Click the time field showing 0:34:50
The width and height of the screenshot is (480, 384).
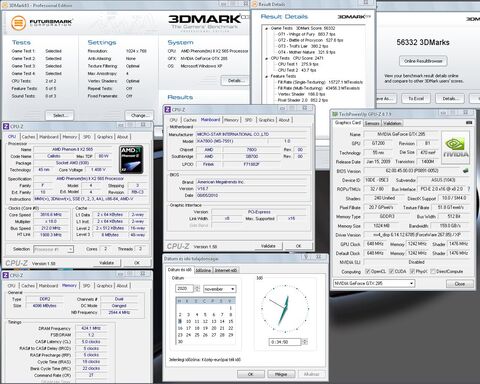point(284,342)
